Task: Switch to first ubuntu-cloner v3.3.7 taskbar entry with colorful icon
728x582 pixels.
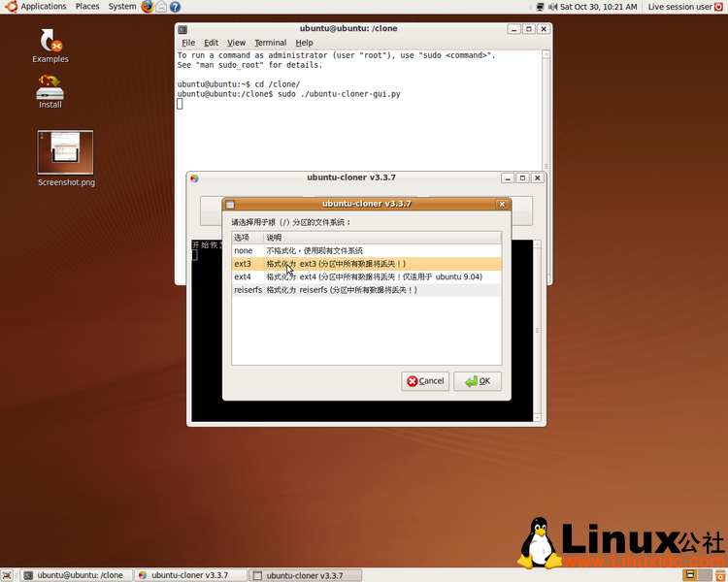Action: click(190, 575)
